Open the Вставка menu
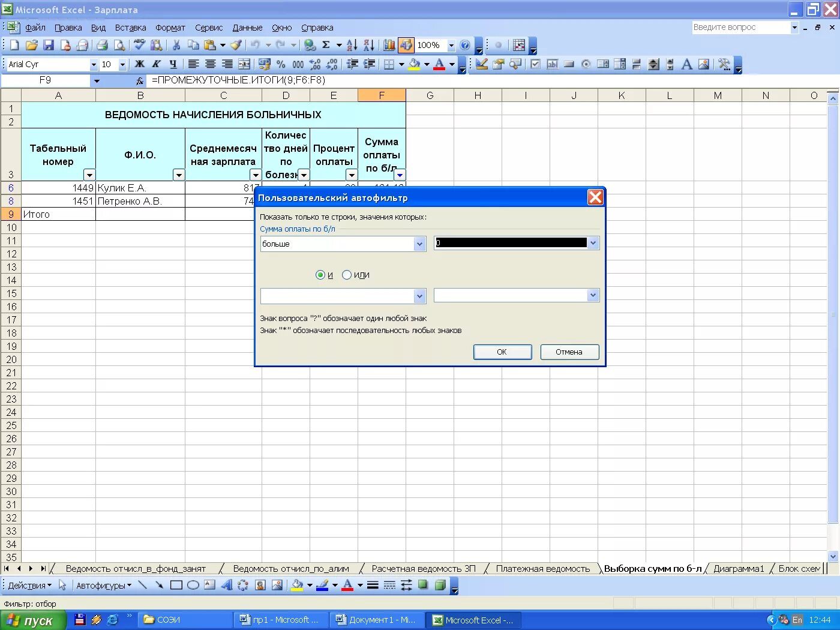This screenshot has height=630, width=840. point(130,28)
